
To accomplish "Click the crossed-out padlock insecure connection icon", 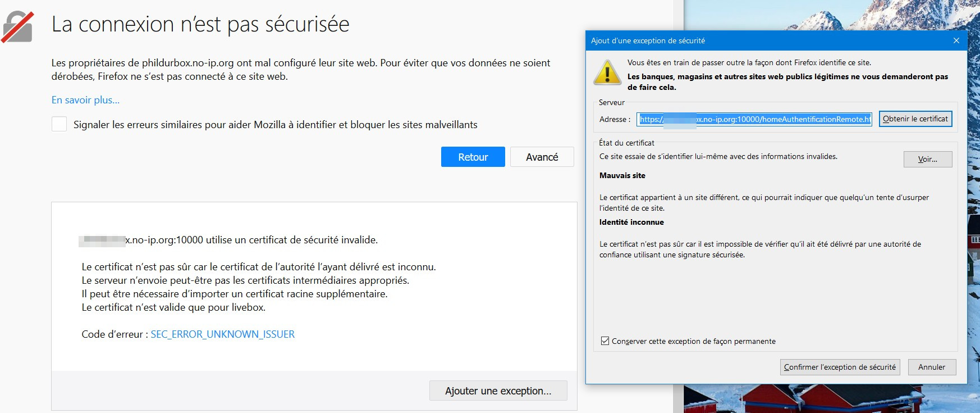I will pyautogui.click(x=17, y=26).
